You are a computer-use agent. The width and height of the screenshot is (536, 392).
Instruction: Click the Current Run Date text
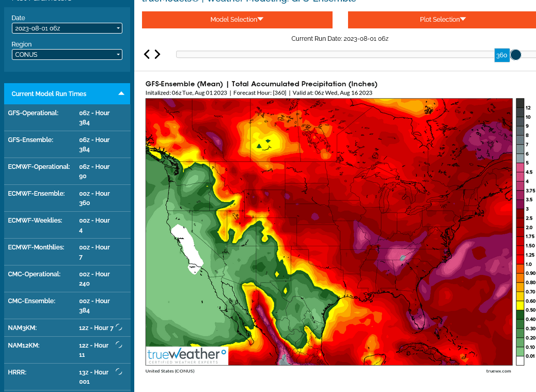340,39
